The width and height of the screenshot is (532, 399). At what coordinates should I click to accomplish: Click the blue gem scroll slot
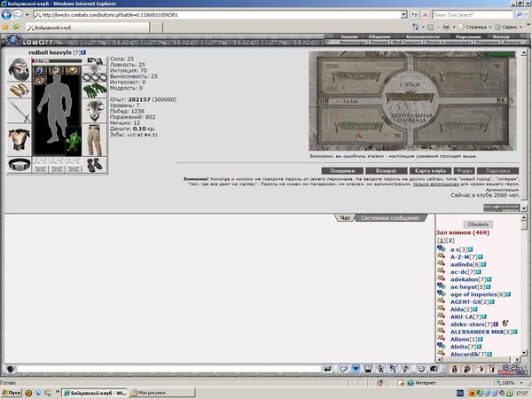39,70
